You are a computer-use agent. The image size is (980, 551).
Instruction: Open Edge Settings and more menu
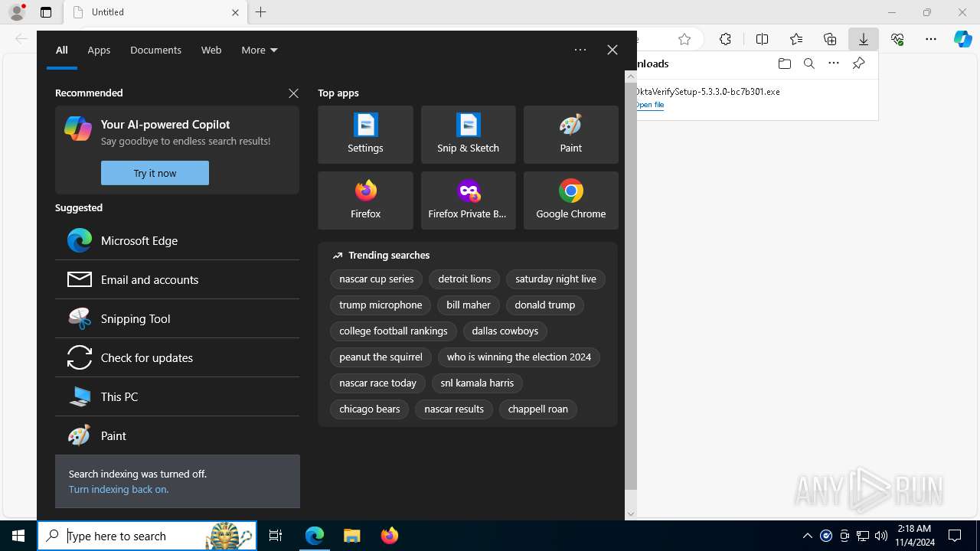coord(931,39)
